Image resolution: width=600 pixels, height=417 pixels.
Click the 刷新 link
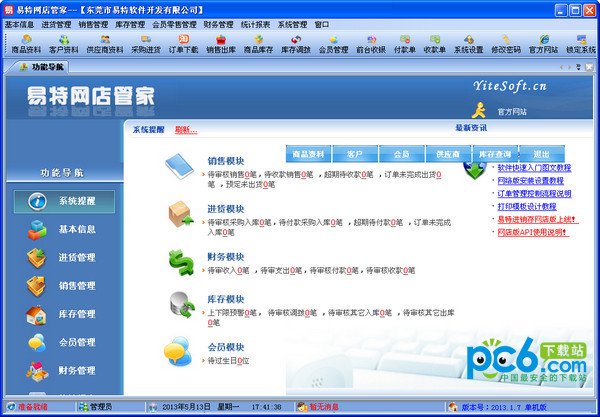click(x=186, y=130)
